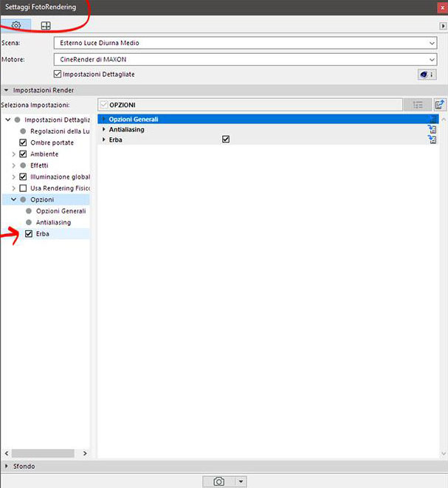Expand the Ambiente tree node
The width and height of the screenshot is (448, 488).
click(14, 154)
